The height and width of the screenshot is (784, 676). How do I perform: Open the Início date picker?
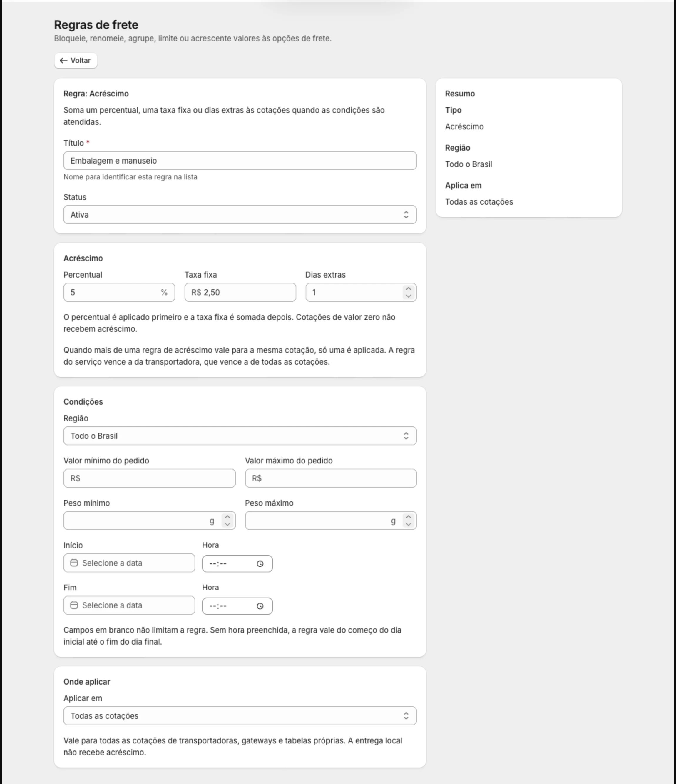[x=129, y=563]
